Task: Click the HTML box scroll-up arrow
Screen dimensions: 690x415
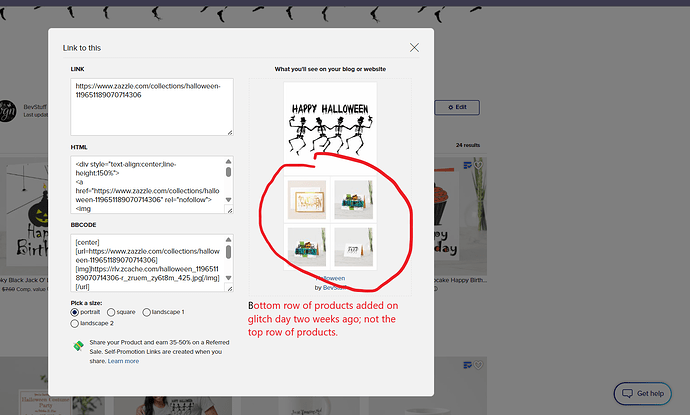Action: coord(228,161)
